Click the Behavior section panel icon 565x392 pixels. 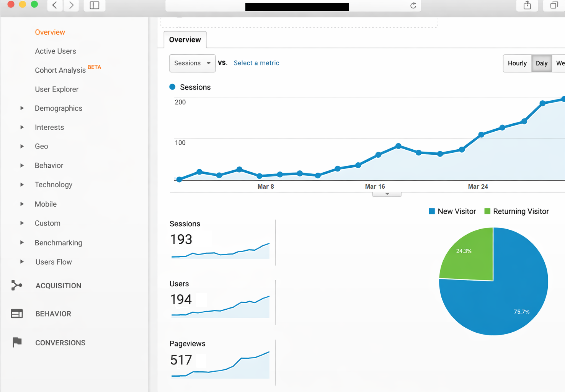(17, 314)
